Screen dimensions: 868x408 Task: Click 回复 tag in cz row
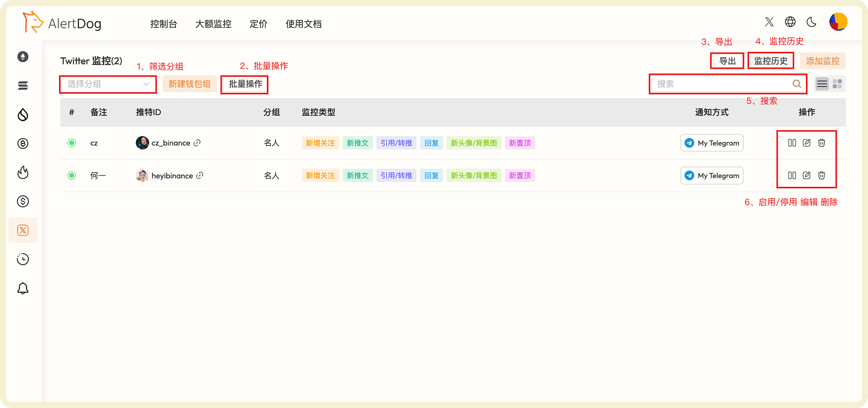pyautogui.click(x=431, y=143)
